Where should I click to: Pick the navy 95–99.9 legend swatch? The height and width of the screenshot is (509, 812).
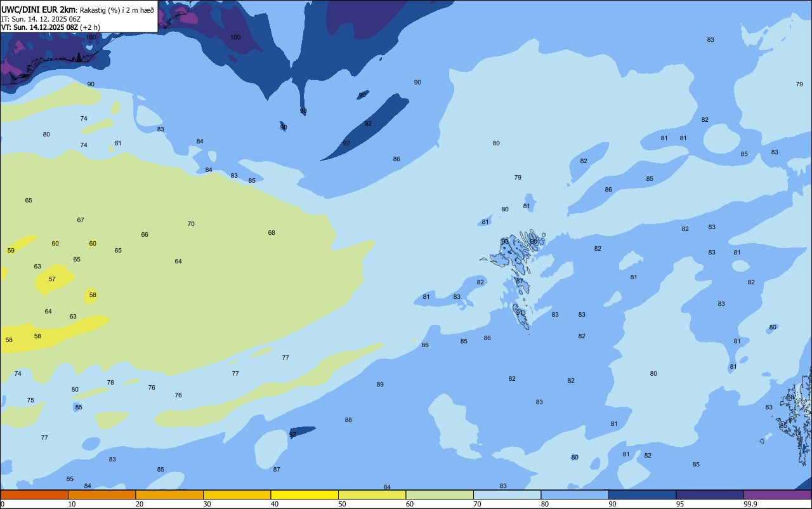[710, 494]
